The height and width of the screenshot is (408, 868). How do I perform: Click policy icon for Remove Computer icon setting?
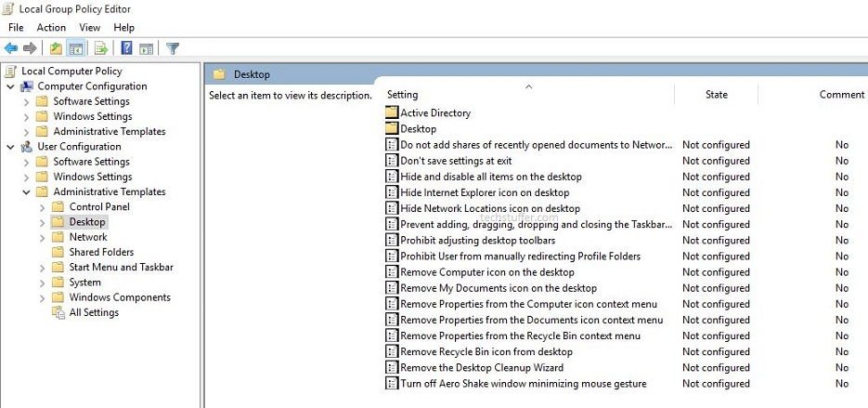pos(392,272)
